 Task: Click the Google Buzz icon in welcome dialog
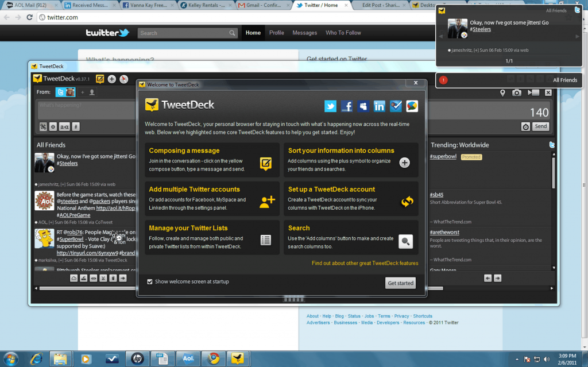point(412,106)
